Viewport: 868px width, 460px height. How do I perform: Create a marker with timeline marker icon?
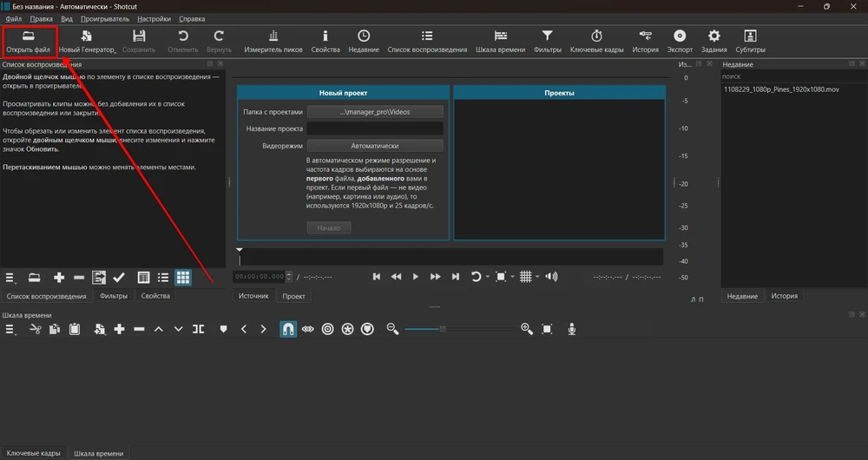click(x=223, y=329)
